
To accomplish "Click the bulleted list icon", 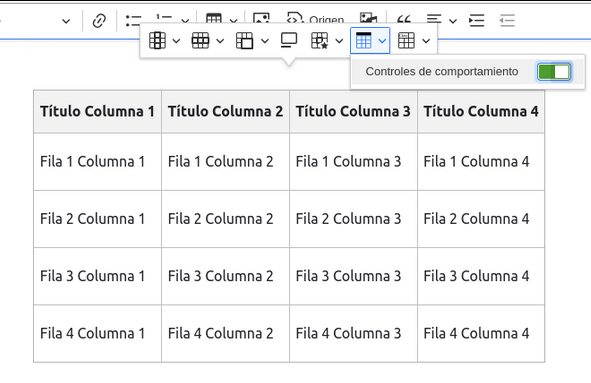I will (133, 20).
